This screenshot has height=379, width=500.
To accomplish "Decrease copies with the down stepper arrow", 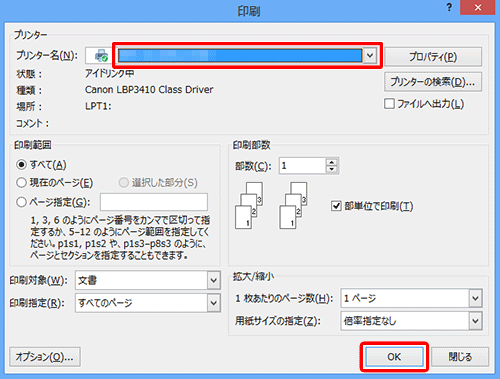I will pyautogui.click(x=332, y=170).
